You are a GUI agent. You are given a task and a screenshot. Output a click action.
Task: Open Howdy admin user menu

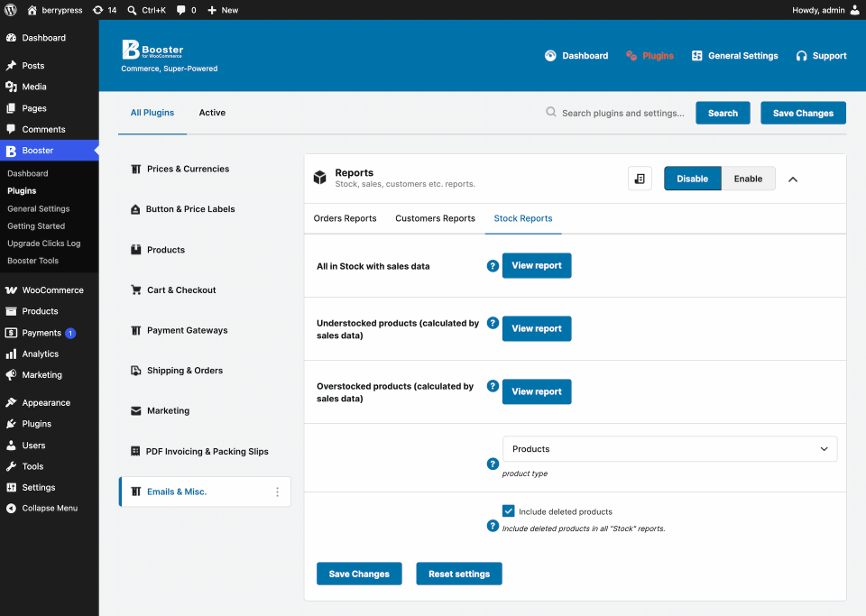pyautogui.click(x=825, y=10)
